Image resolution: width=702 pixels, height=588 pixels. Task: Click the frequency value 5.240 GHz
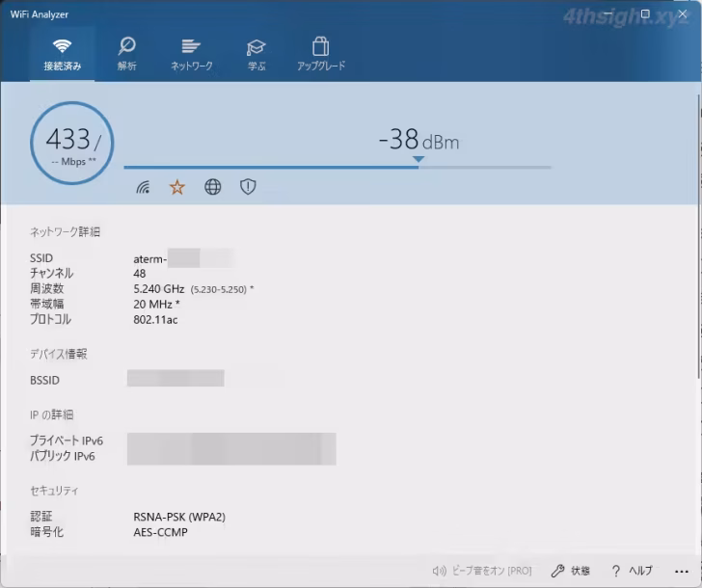[x=159, y=289]
